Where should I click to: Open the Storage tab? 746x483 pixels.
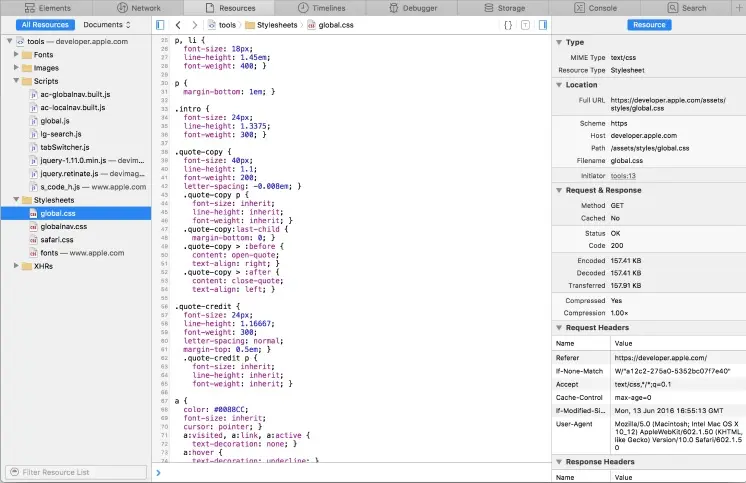(x=504, y=8)
